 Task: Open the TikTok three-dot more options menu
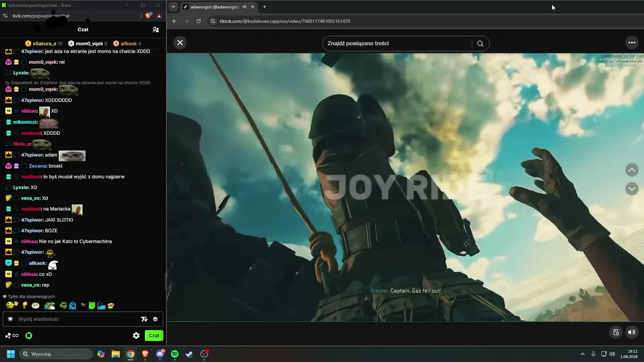(x=632, y=43)
